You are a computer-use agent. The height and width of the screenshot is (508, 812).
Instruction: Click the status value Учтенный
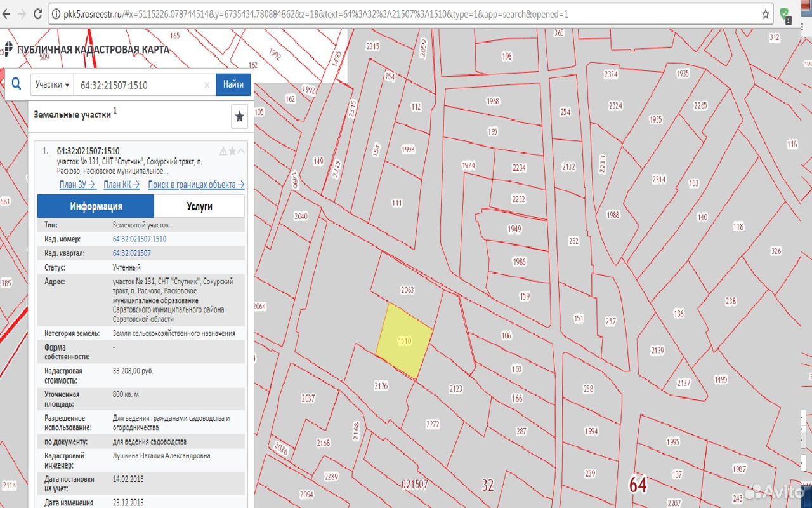click(x=126, y=267)
